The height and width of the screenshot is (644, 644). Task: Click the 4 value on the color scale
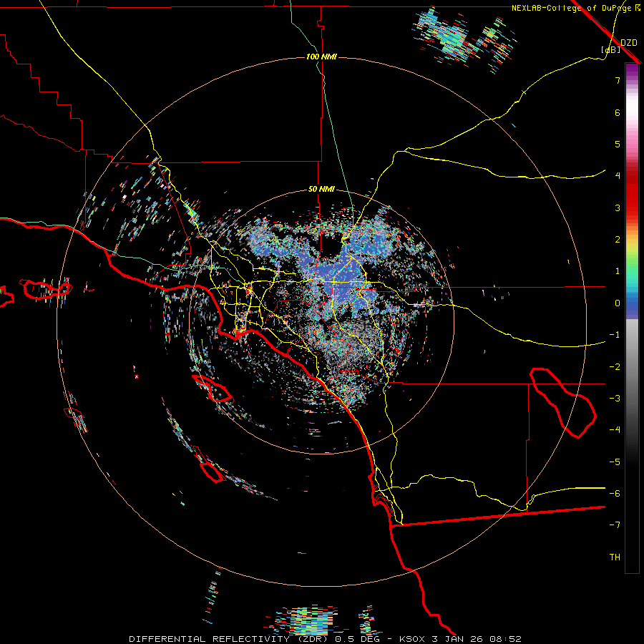pyautogui.click(x=618, y=176)
